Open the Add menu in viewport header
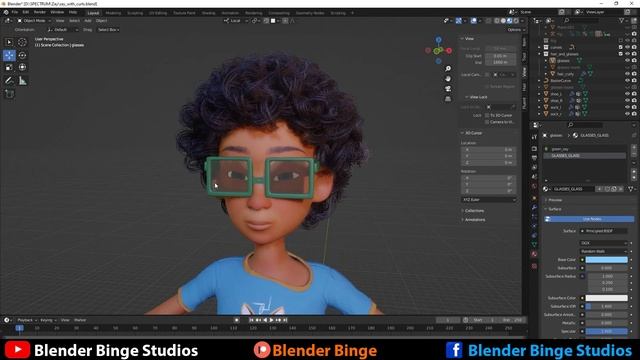Image resolution: width=640 pixels, height=360 pixels. (88, 20)
